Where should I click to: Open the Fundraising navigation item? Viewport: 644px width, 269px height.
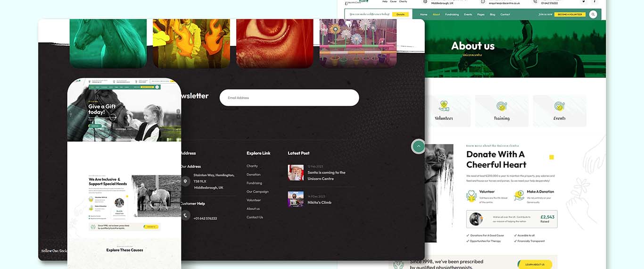coord(452,15)
